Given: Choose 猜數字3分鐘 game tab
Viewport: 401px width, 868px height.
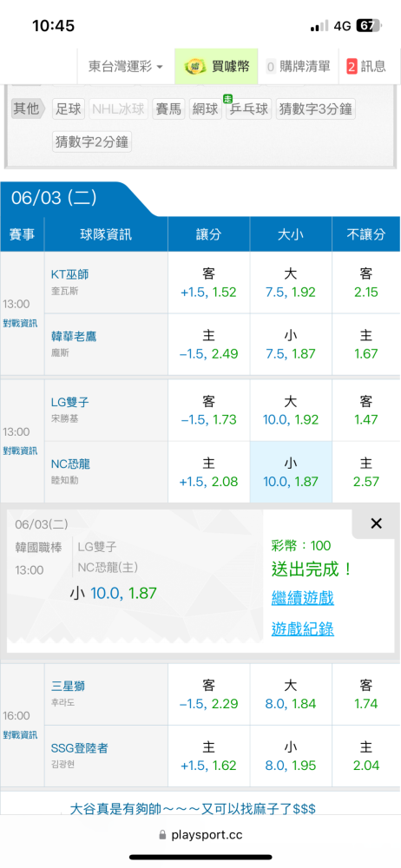Looking at the screenshot, I should tap(315, 109).
